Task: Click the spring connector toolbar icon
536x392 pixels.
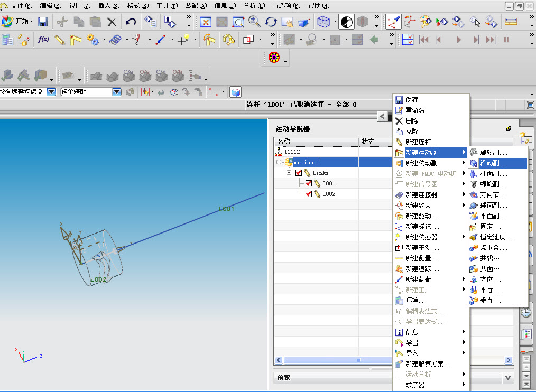Action: tap(115, 40)
